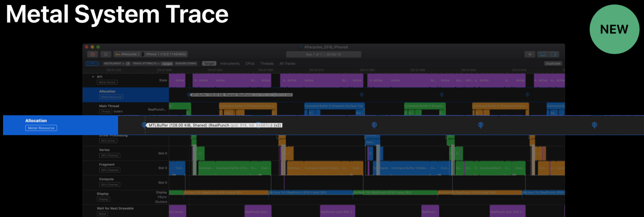644x217 pixels.
Task: Click the 00:07.340 tick on the time ruler
Action: tap(165, 70)
